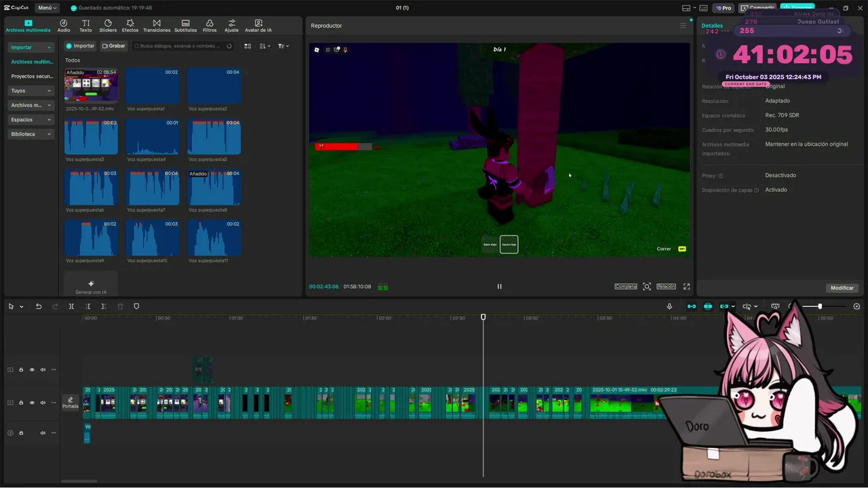Viewport: 868px width, 488px height.
Task: Open the Stickers library
Action: [108, 26]
